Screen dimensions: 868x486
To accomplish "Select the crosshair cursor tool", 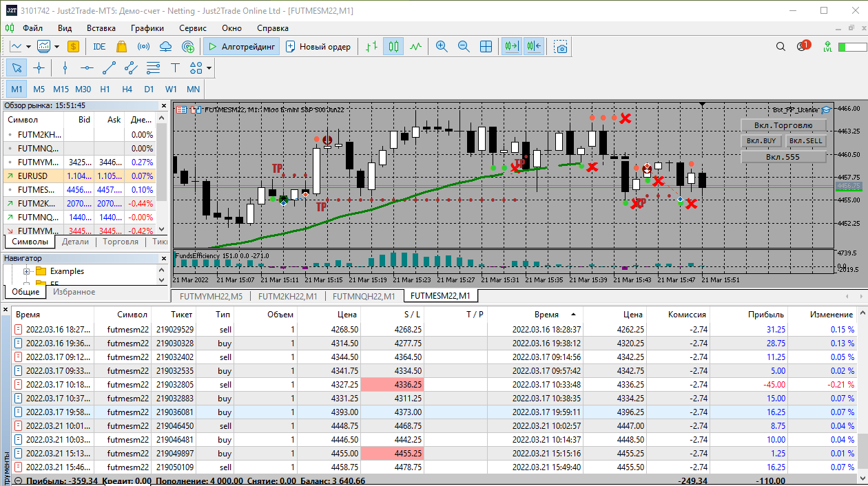I will pos(39,67).
